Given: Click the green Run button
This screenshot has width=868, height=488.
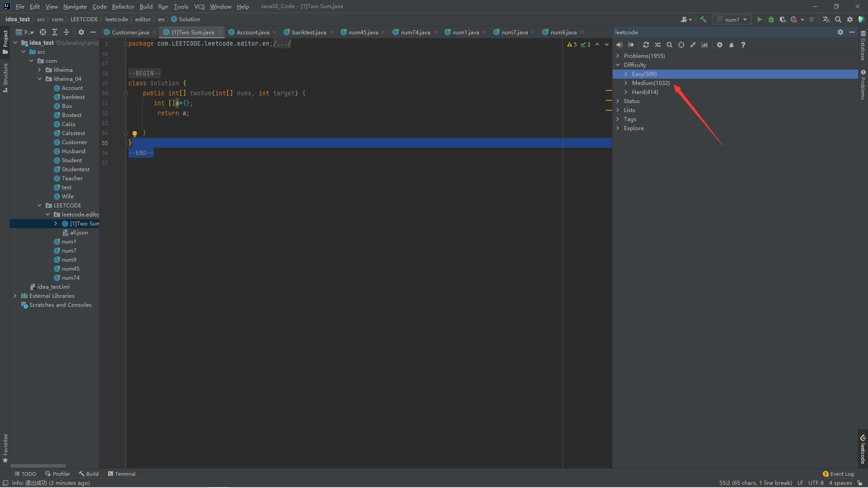Looking at the screenshot, I should (x=759, y=19).
